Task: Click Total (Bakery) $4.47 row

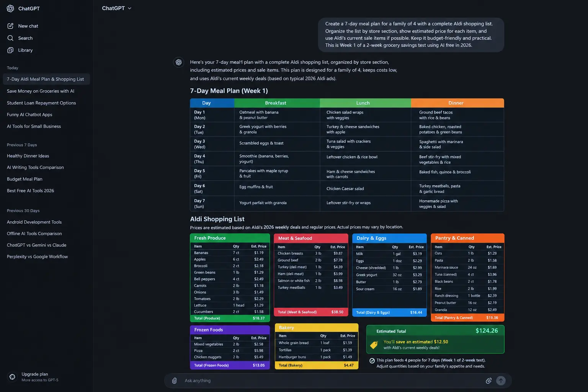Action: click(317, 365)
